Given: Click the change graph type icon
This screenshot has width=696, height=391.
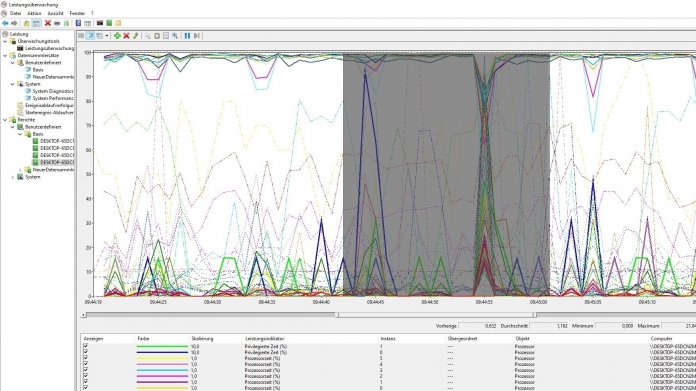Looking at the screenshot, I should [100, 36].
